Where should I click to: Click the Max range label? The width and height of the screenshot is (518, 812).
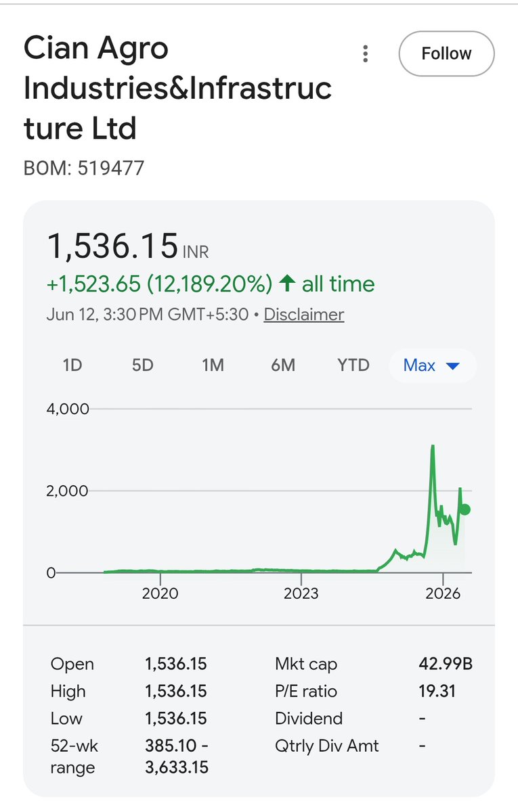coord(419,365)
